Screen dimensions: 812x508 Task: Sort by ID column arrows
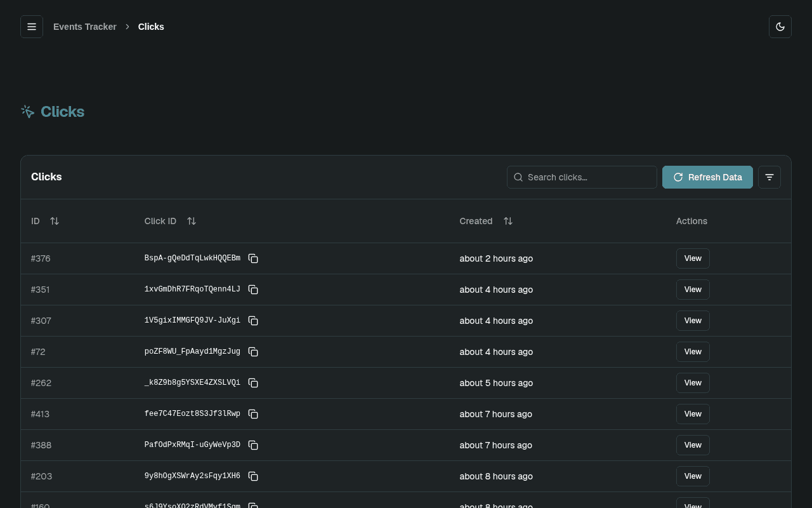point(55,221)
